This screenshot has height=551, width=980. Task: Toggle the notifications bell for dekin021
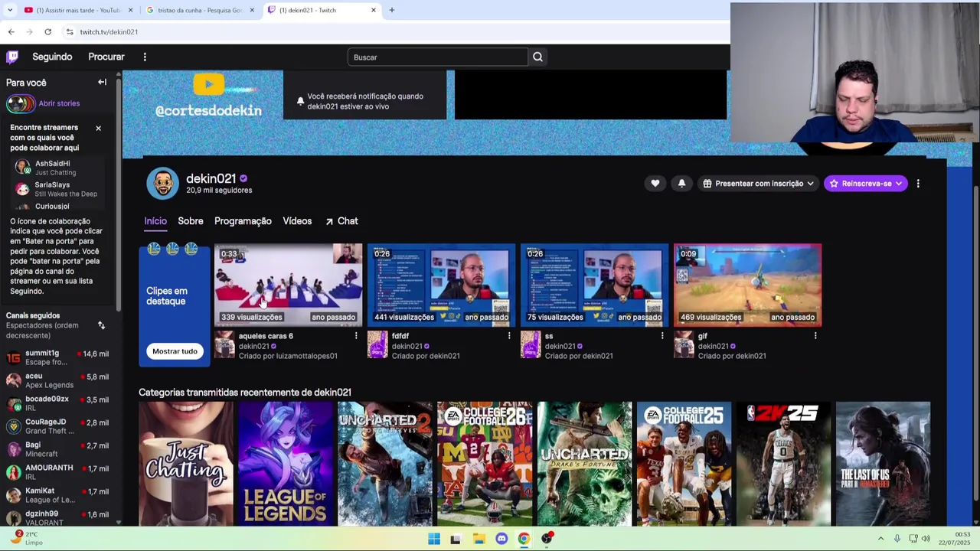pos(681,184)
